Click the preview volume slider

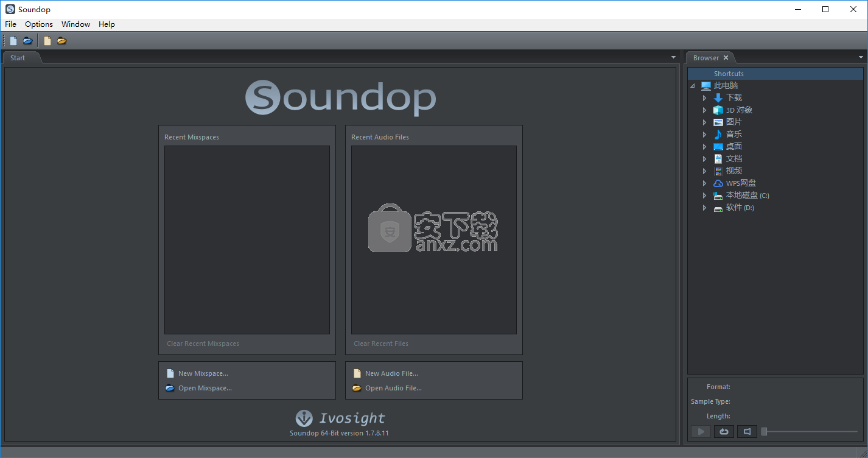click(x=810, y=432)
